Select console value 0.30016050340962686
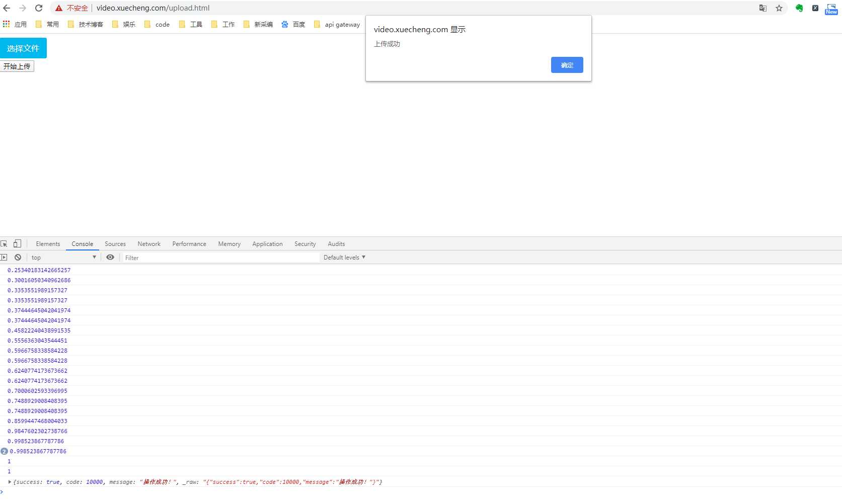This screenshot has width=842, height=504. pyautogui.click(x=39, y=280)
